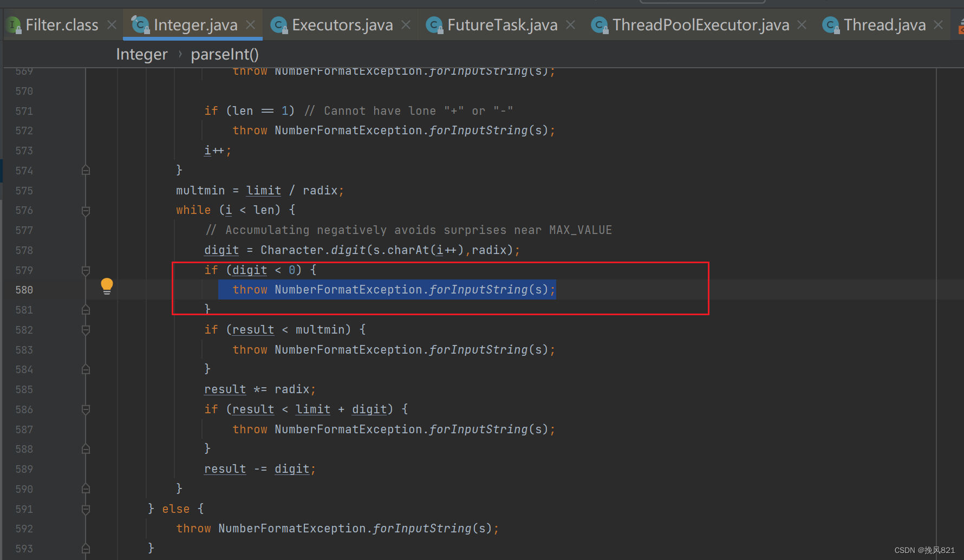Screen dimensions: 964x560
Task: Click the lightbulb intention icon at line 580
Action: 107,285
